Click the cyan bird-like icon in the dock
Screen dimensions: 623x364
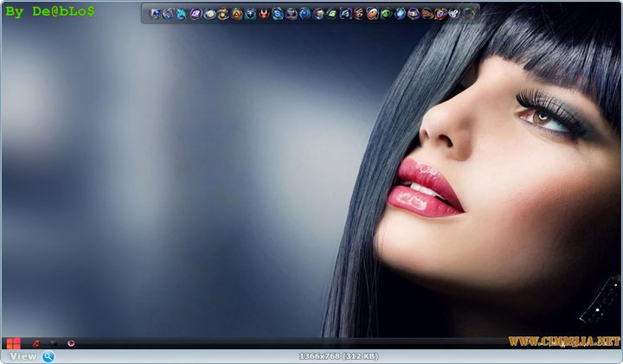pyautogui.click(x=182, y=14)
